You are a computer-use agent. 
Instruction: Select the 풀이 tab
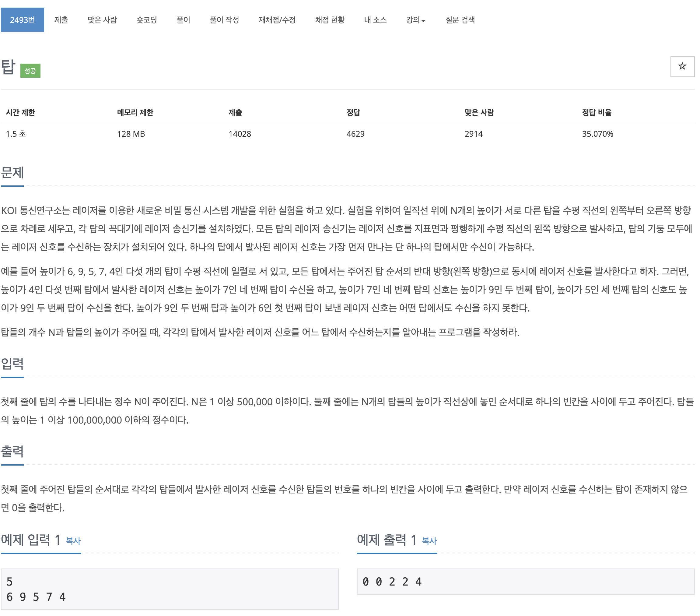(183, 20)
